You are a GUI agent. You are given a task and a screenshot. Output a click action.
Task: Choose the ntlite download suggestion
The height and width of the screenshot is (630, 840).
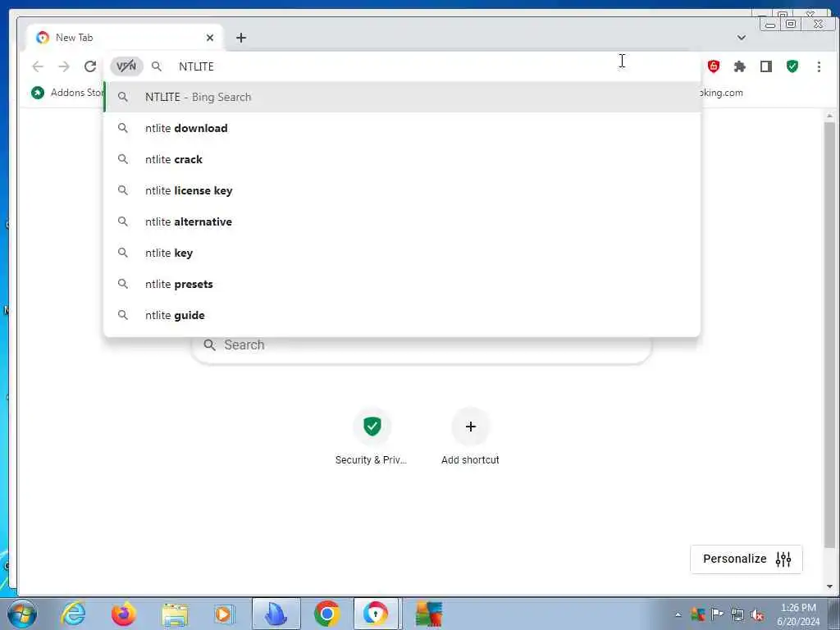coord(402,128)
